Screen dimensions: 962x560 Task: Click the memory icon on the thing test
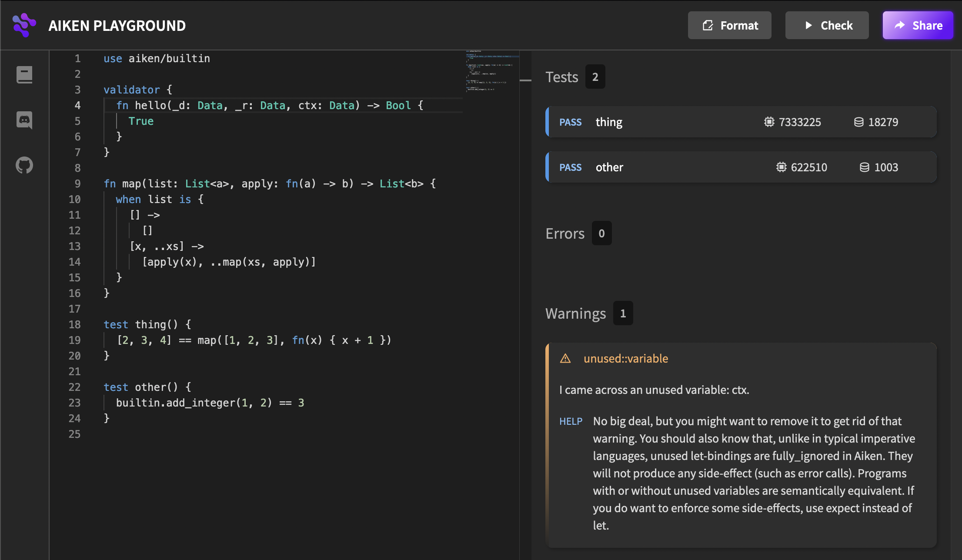click(x=858, y=122)
